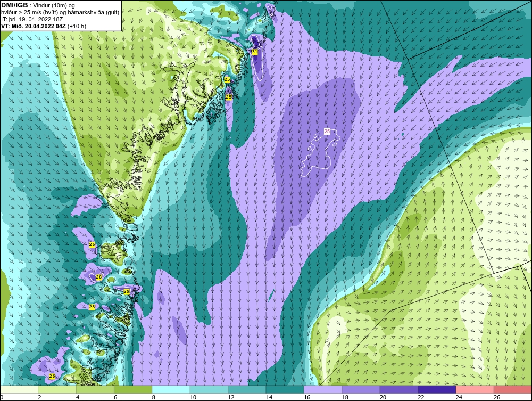Click the 10–12 m/s legend color band

[x=209, y=389]
